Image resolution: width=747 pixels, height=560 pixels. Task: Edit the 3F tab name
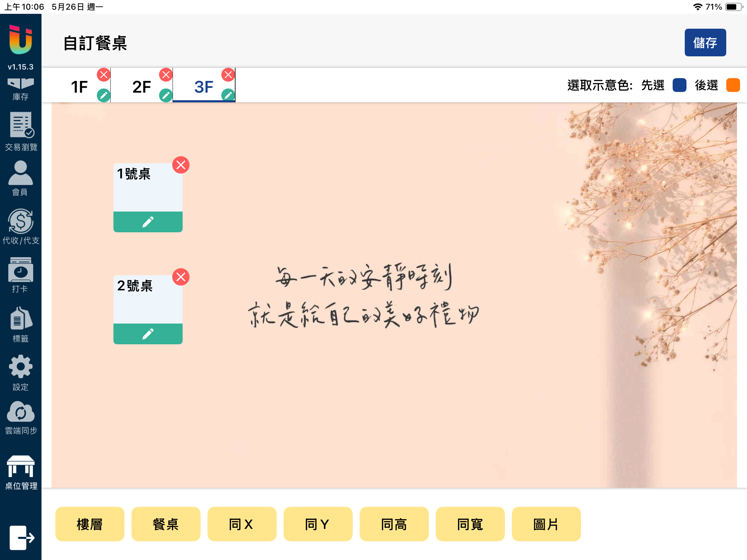point(228,95)
